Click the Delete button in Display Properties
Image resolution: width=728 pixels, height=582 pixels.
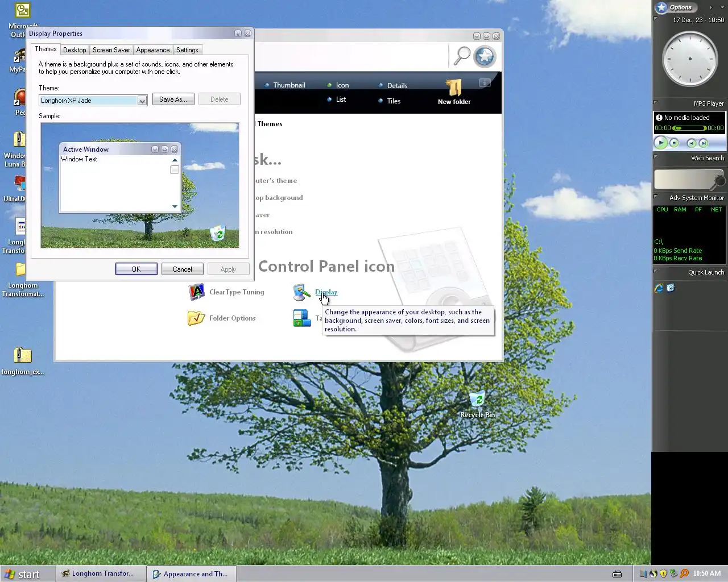[219, 99]
